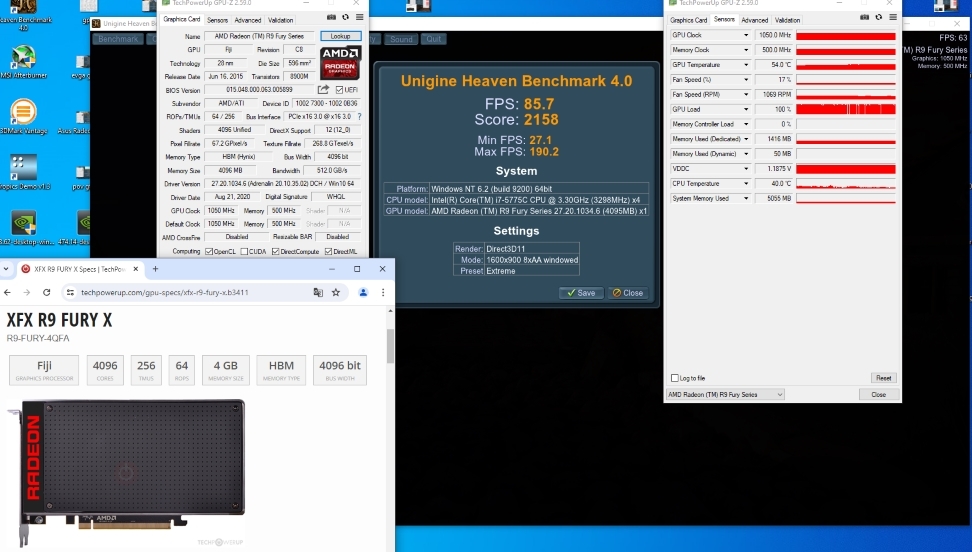Click camera icon in Sensors GPU-Z window
Viewport: 972px width, 552px height.
864,17
